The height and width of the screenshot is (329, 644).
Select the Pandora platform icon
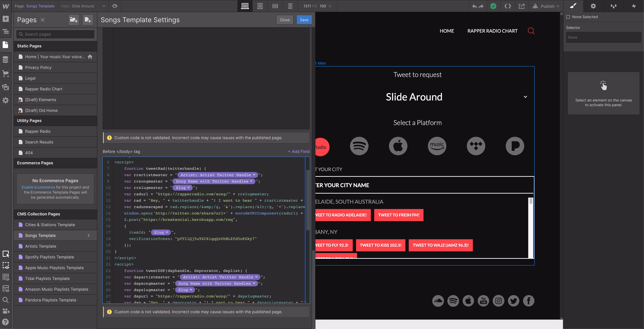(x=515, y=146)
